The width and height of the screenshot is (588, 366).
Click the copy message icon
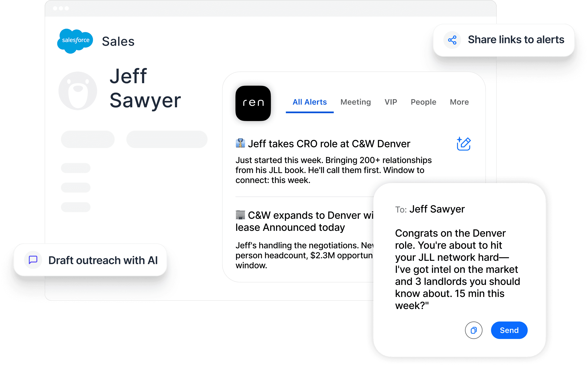[x=474, y=330]
